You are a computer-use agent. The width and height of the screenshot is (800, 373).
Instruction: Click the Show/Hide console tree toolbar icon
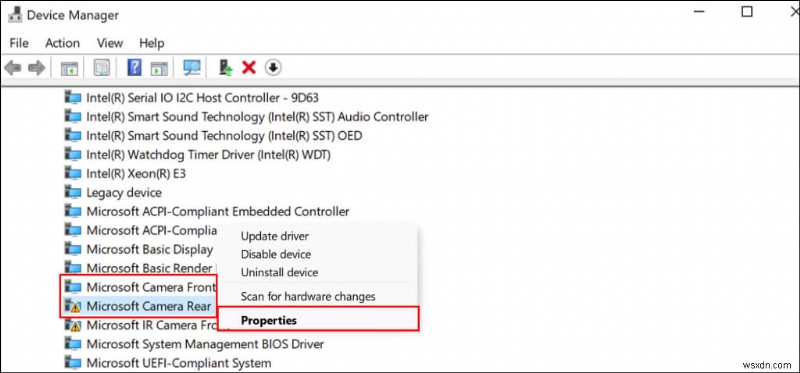point(69,67)
